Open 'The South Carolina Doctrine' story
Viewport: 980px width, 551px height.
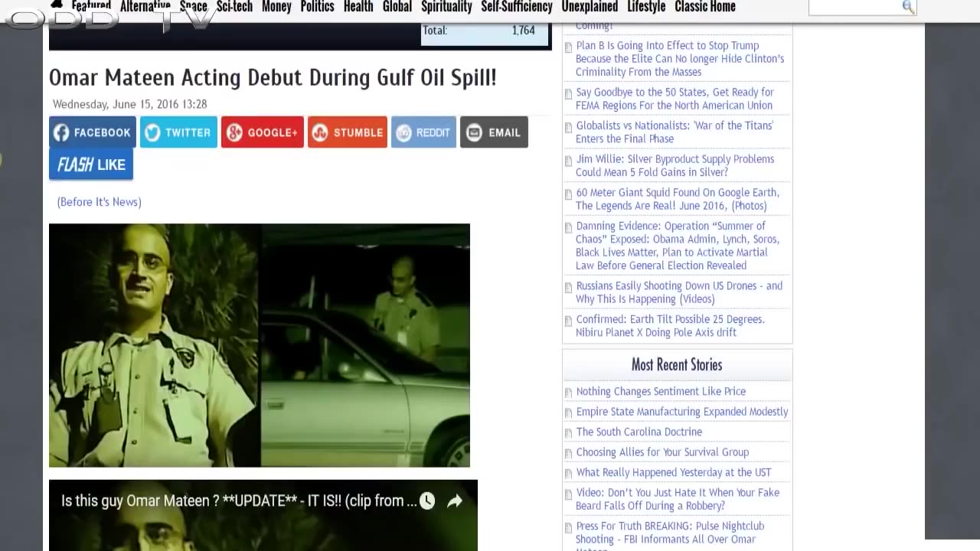(639, 432)
